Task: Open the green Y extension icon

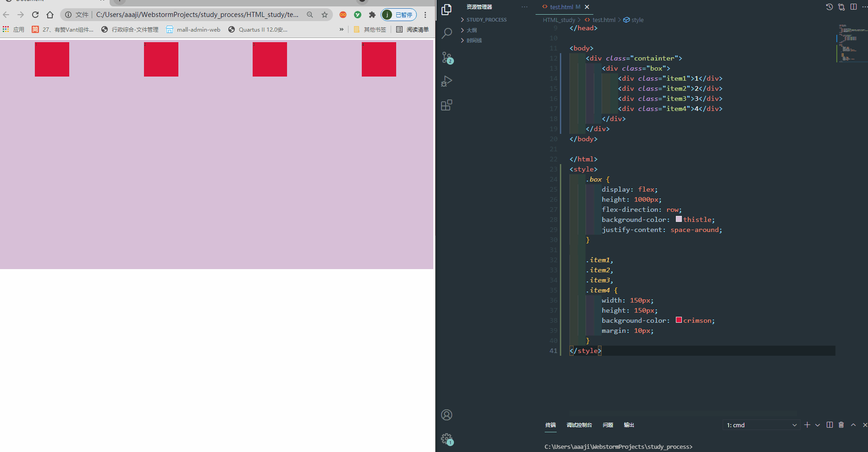Action: pos(358,15)
